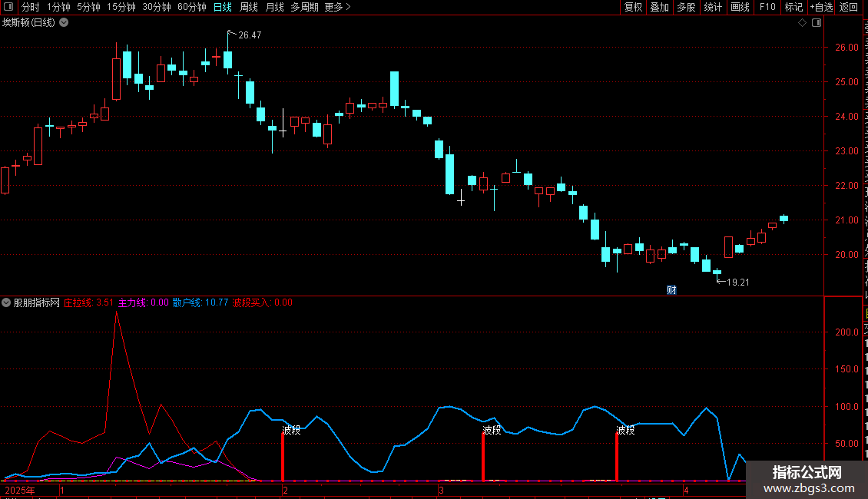Viewport: 868px width, 499px height.
Task: Click the first 波段 signal near month 2
Action: (291, 430)
